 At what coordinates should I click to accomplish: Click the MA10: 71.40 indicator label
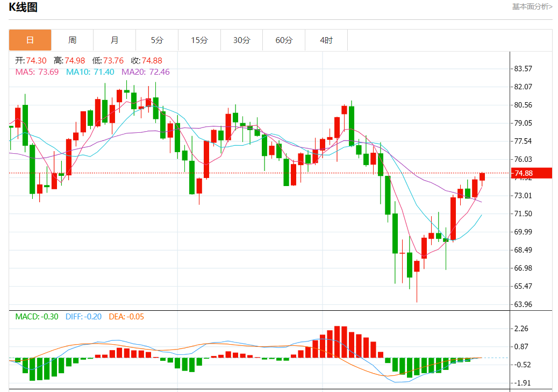[90, 72]
